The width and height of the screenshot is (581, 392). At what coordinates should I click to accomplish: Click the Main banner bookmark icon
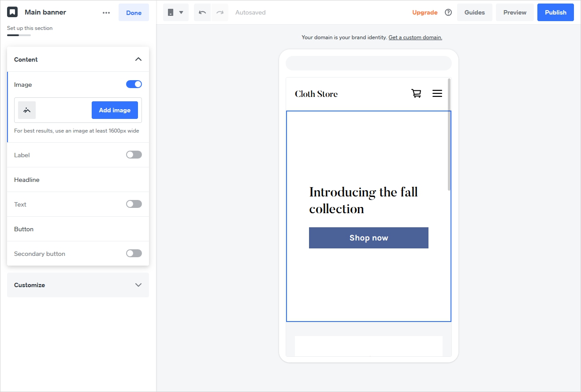point(12,12)
